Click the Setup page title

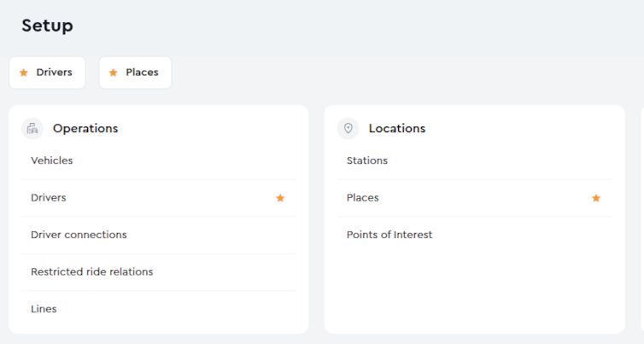point(47,26)
